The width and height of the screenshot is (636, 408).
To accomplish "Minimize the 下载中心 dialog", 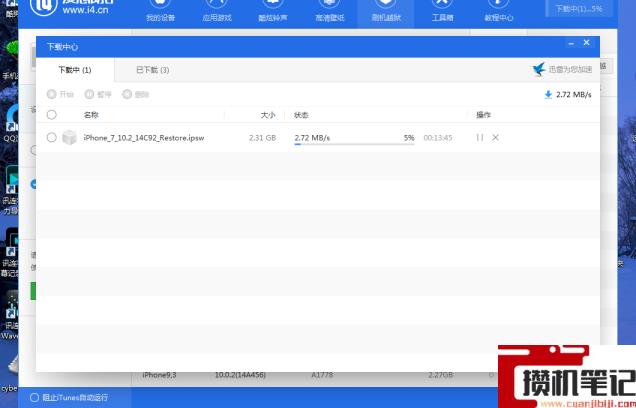I will point(571,43).
